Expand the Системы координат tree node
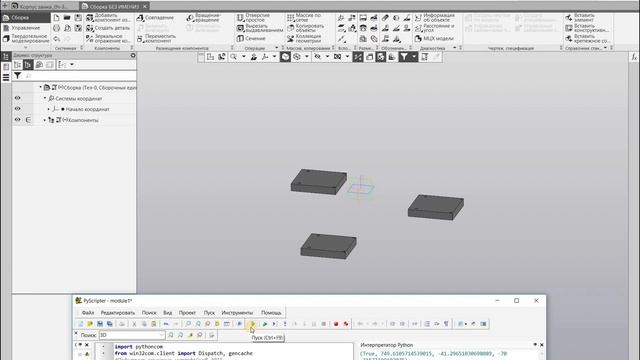 click(x=45, y=98)
